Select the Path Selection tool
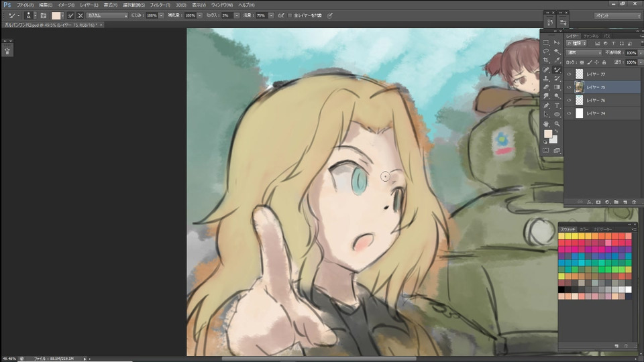Viewport: 644px width, 362px height. (x=546, y=114)
